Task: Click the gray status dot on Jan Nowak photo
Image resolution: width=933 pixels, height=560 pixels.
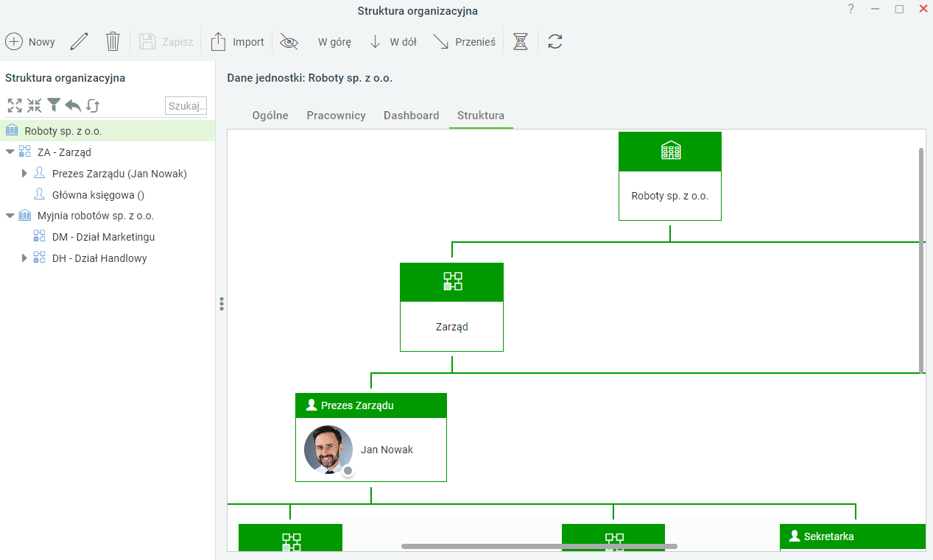Action: (348, 470)
